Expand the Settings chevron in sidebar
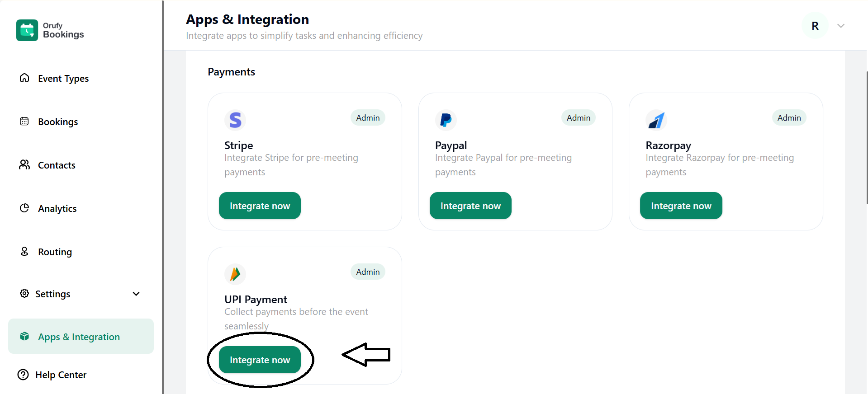 pyautogui.click(x=136, y=294)
